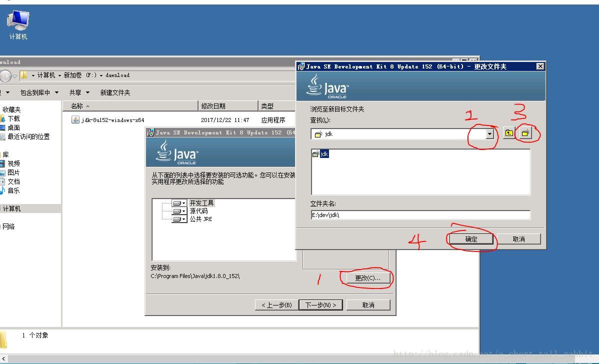Select 网络 in navigation pane
Screen dimensions: 599x364
tap(8, 226)
